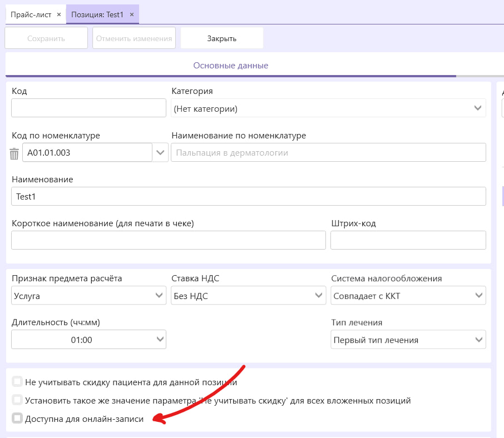Click the Закрыть button
504x438 pixels.
(x=222, y=38)
